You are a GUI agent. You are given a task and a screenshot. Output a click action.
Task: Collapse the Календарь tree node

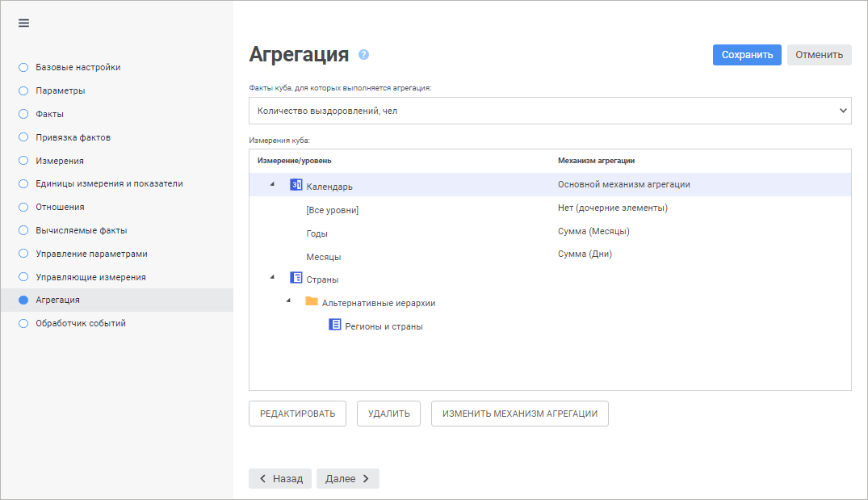pyautogui.click(x=272, y=185)
